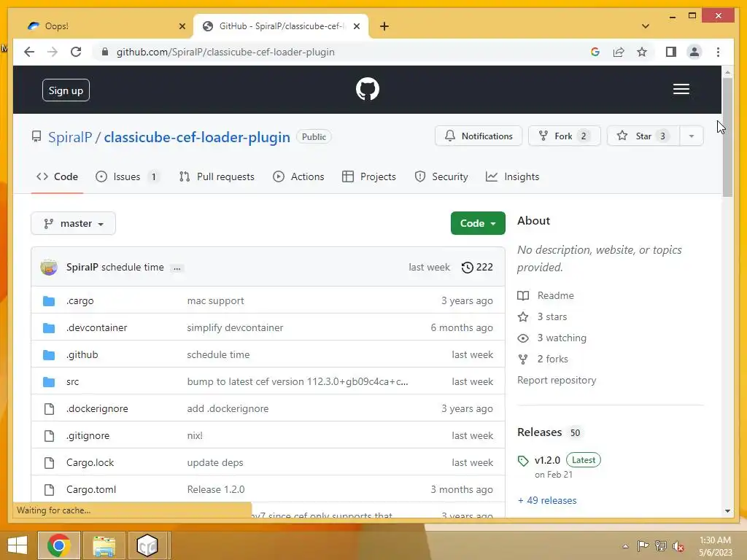The height and width of the screenshot is (560, 747).
Task: Open Readme link in About
Action: (x=546, y=296)
